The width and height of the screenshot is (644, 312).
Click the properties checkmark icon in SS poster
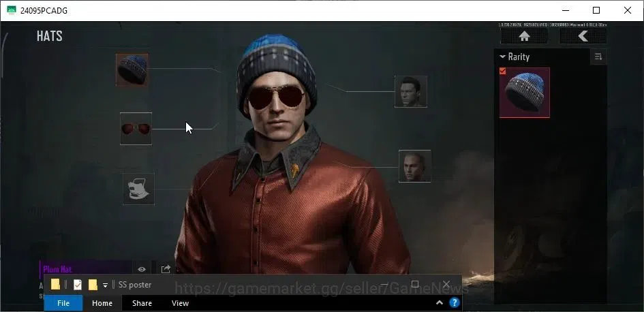coord(78,285)
